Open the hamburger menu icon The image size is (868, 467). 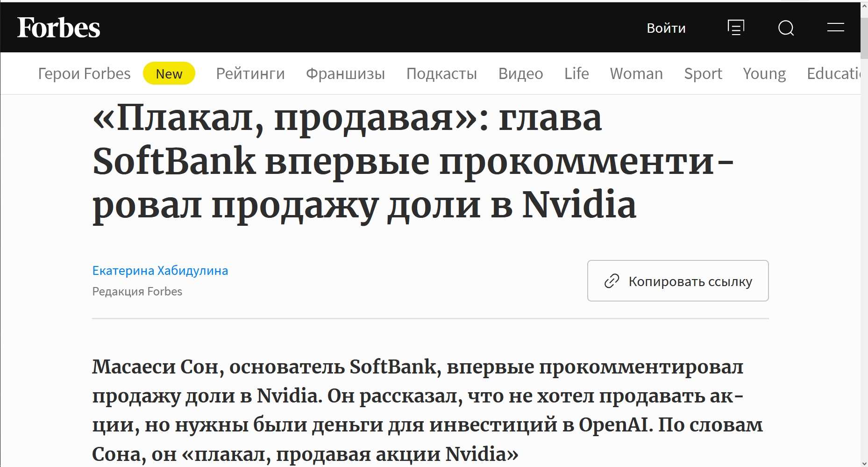[x=836, y=28]
